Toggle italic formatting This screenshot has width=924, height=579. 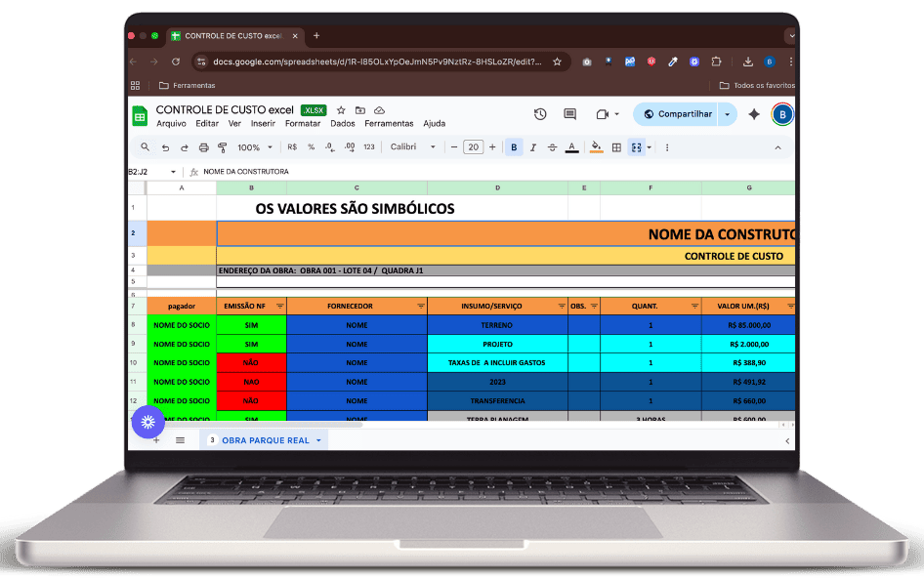533,147
